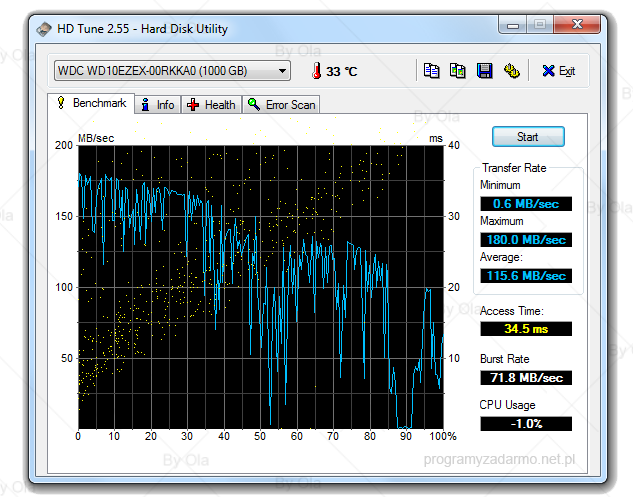Open the WDC WD10EZEX drive selection dropdown
This screenshot has width=633, height=497.
pos(172,71)
